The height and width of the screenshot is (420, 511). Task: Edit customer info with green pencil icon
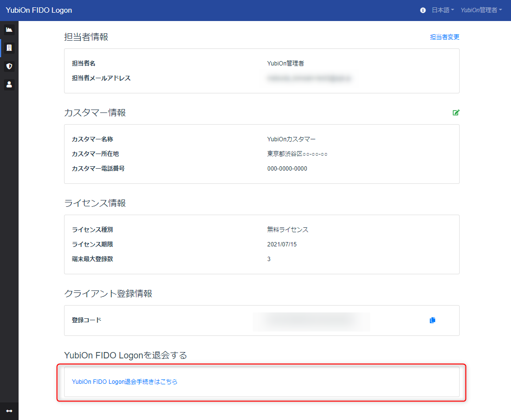click(x=456, y=112)
